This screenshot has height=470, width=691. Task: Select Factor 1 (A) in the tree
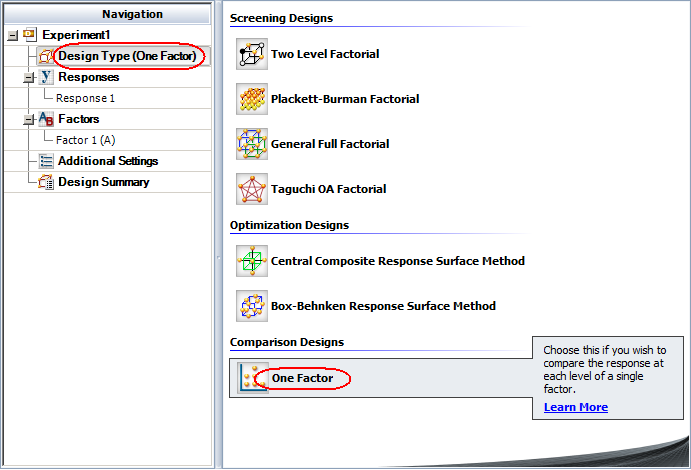(85, 140)
